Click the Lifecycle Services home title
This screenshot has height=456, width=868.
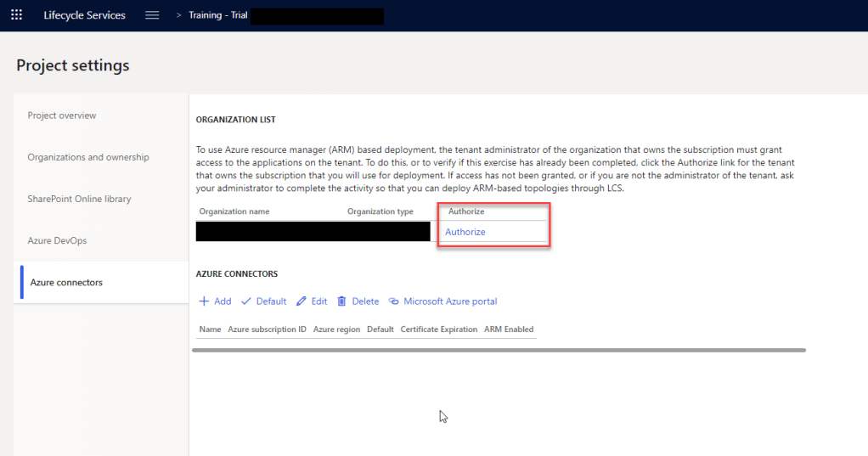(x=84, y=15)
